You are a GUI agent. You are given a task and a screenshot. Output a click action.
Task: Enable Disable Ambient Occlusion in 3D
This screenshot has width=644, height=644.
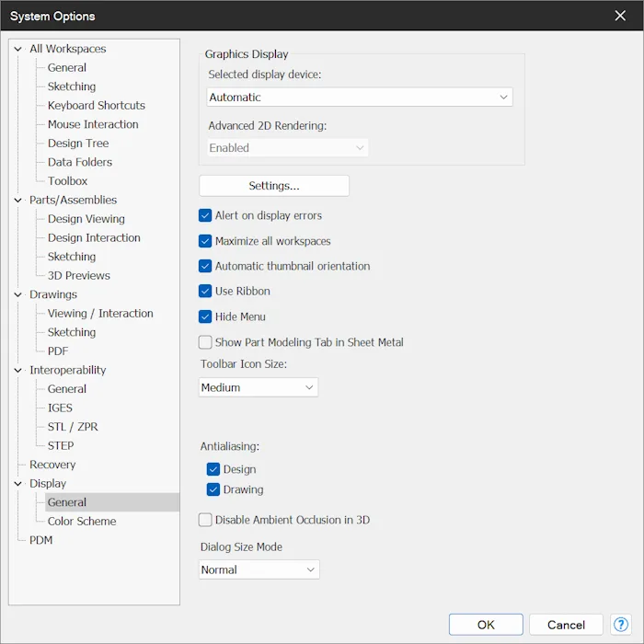[205, 520]
